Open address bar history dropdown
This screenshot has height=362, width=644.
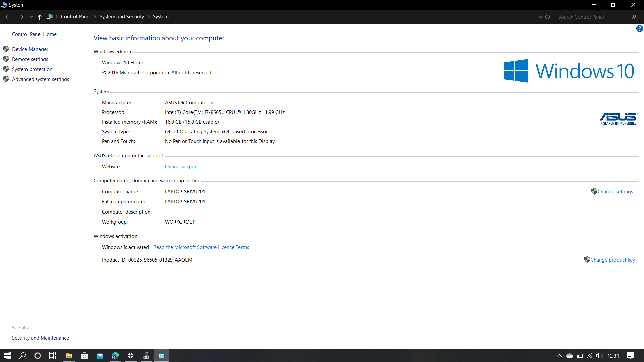(x=540, y=17)
